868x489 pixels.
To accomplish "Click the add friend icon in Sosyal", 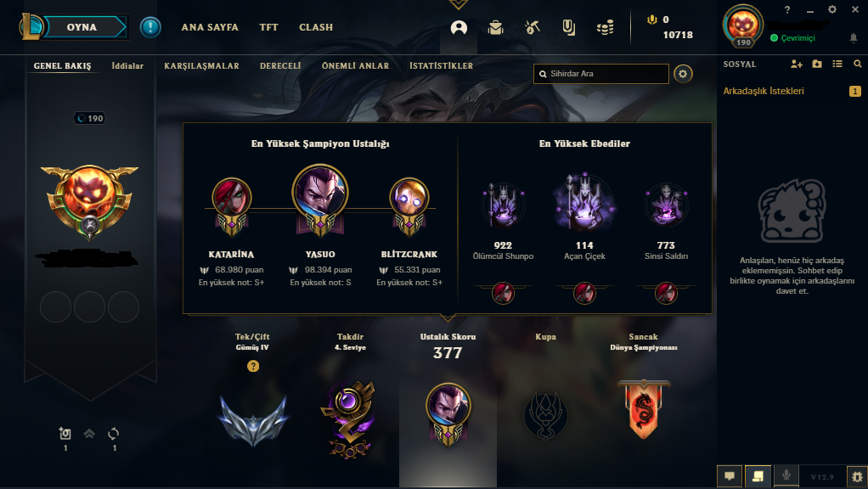I will (796, 65).
